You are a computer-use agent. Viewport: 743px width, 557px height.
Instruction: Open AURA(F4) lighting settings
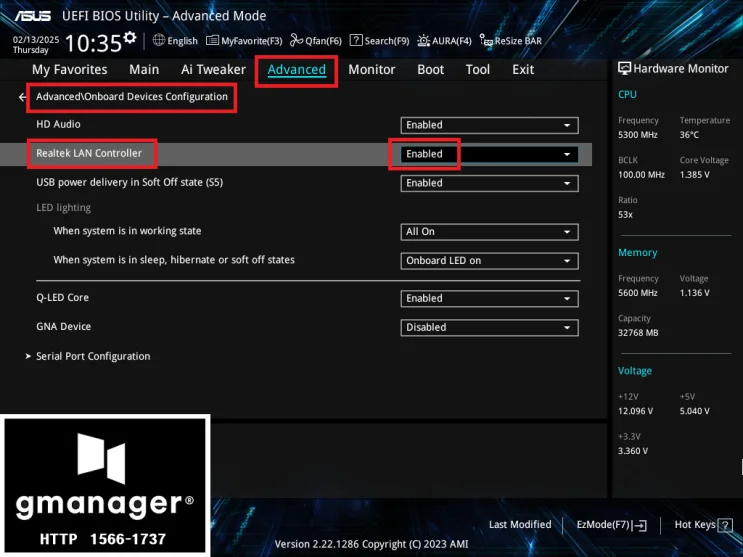[444, 41]
